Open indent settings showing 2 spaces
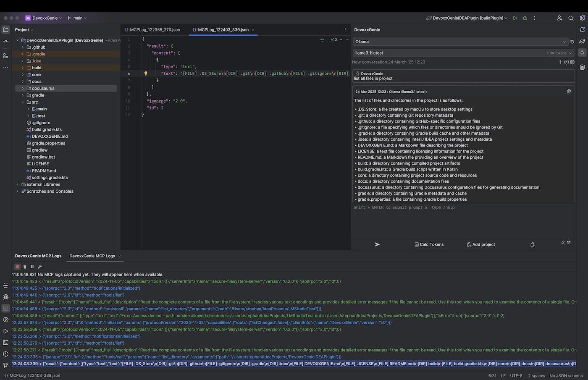 [536, 376]
